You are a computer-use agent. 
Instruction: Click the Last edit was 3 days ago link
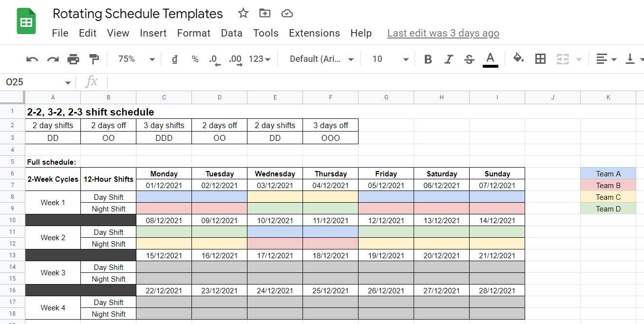point(443,33)
